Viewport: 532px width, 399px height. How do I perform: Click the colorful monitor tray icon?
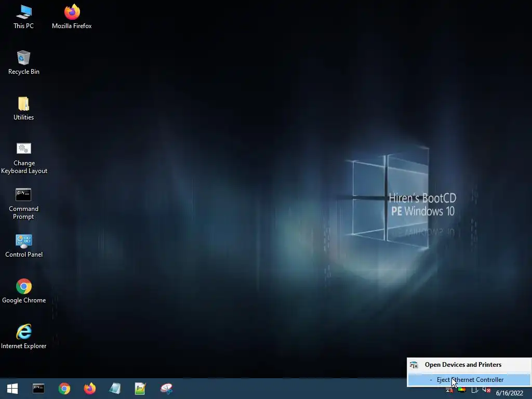coord(462,390)
